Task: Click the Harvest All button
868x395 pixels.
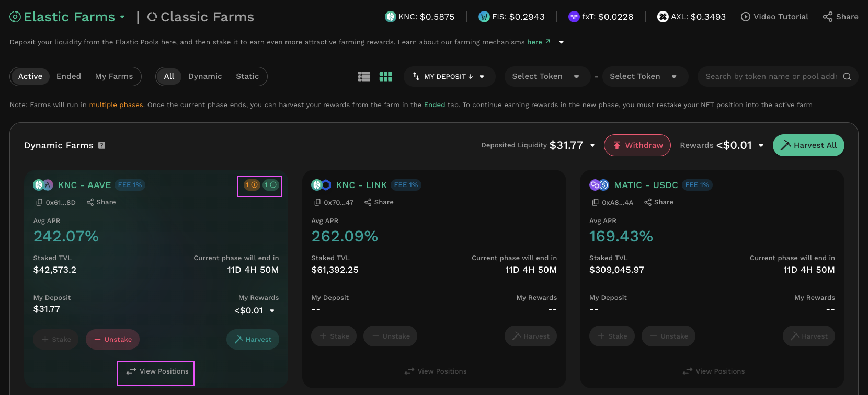Action: tap(808, 145)
